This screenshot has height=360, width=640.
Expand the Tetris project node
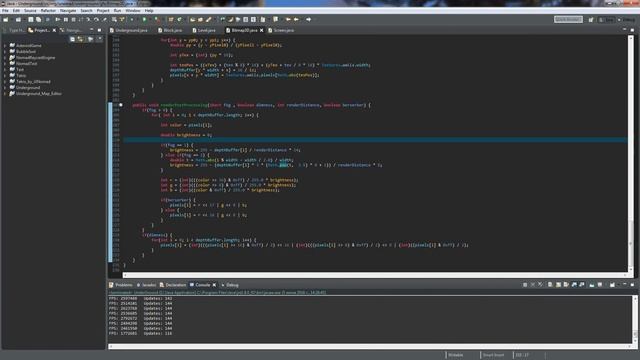tap(5, 76)
